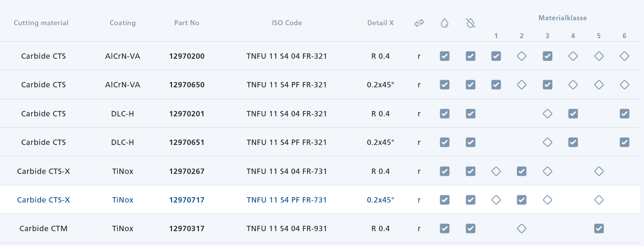Click diamond icon under class 2 for 12970200

(522, 56)
